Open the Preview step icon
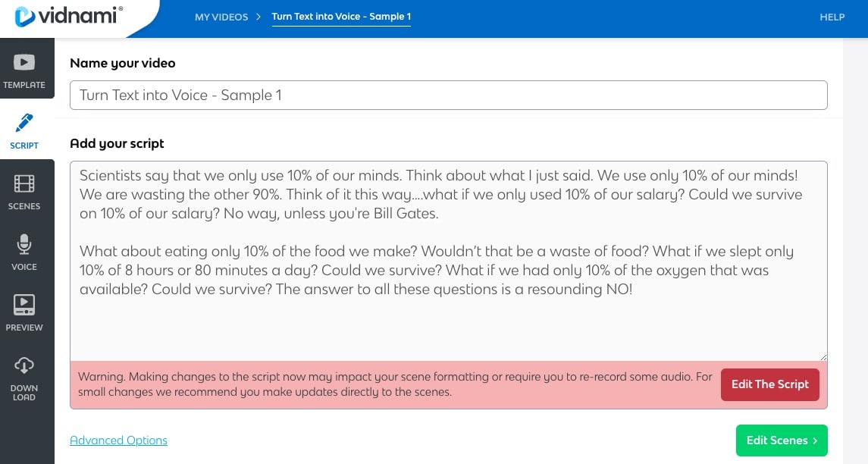Viewport: 868px width, 464px height. pos(24,305)
